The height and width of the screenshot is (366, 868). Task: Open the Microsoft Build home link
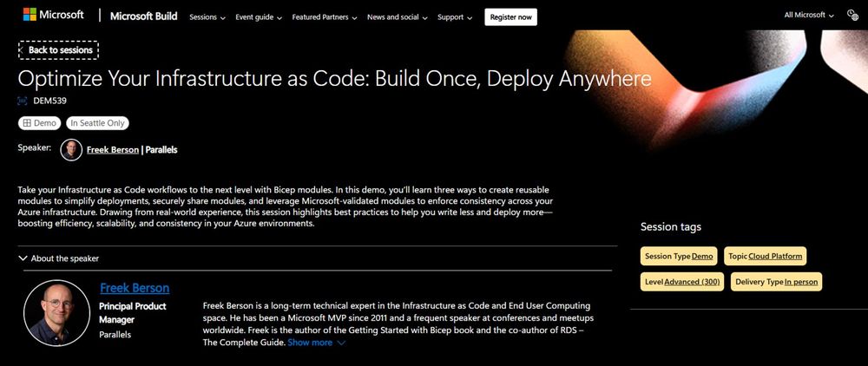click(143, 16)
